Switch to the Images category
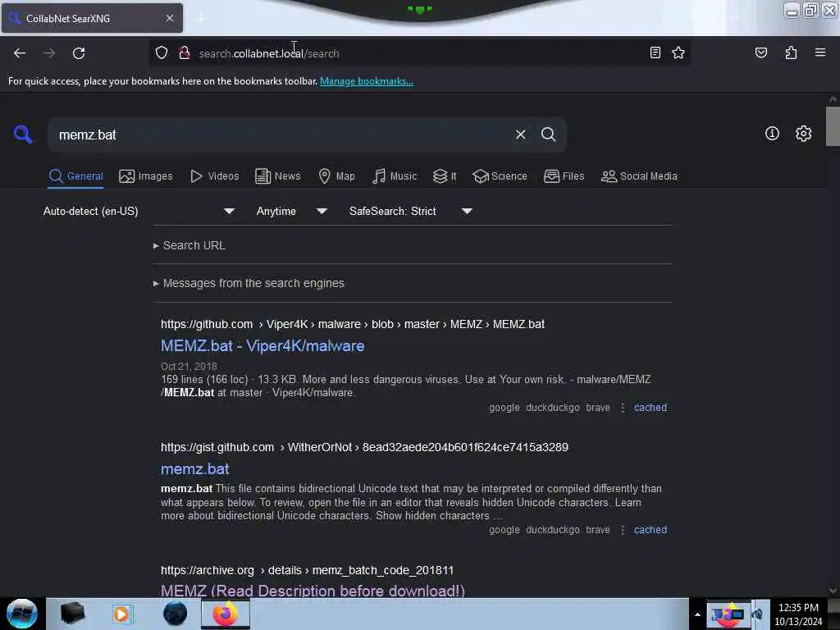 click(146, 176)
